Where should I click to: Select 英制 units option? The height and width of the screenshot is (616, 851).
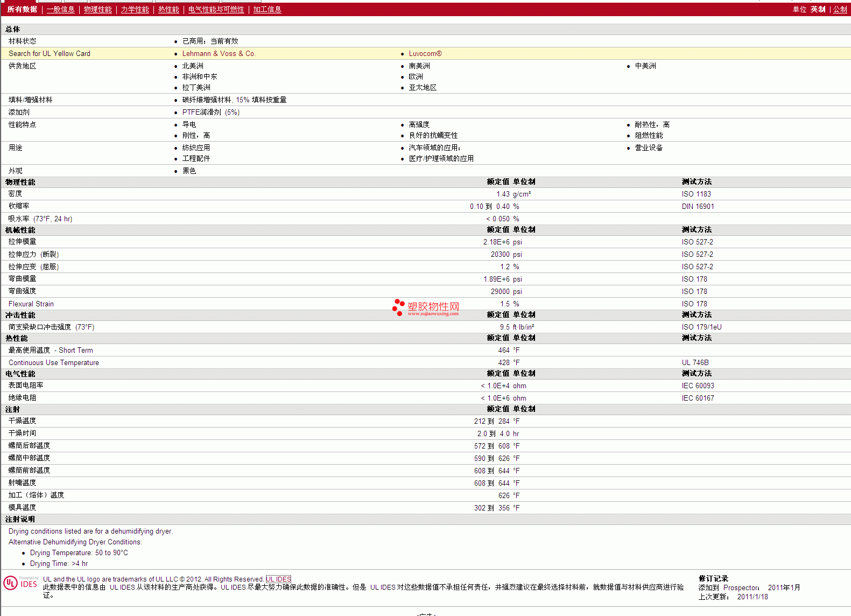818,9
